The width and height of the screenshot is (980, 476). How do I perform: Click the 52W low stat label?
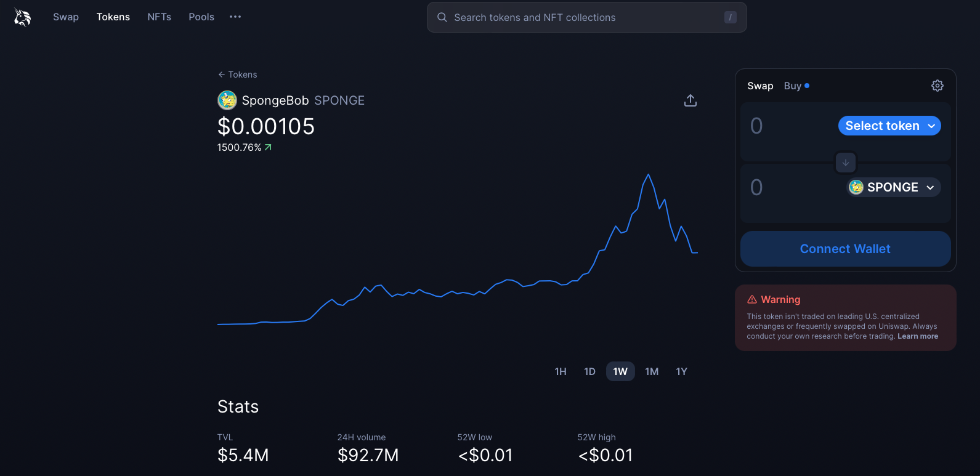pos(475,437)
